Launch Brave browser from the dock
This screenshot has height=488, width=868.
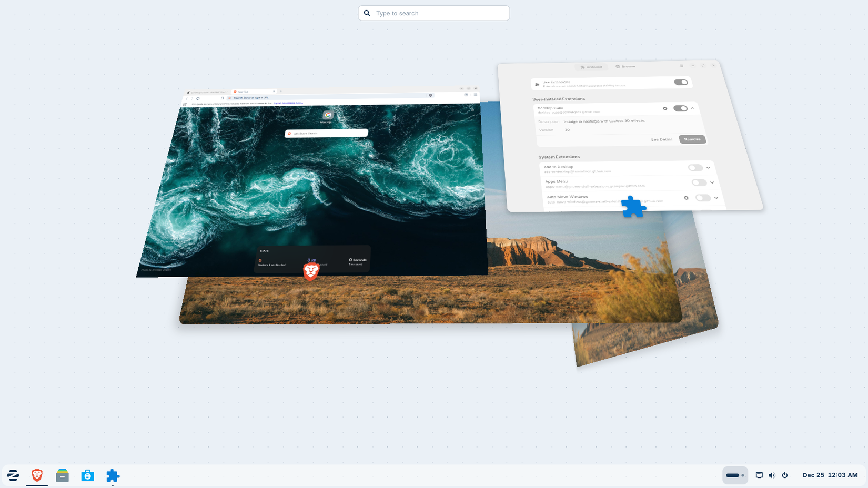pyautogui.click(x=37, y=475)
